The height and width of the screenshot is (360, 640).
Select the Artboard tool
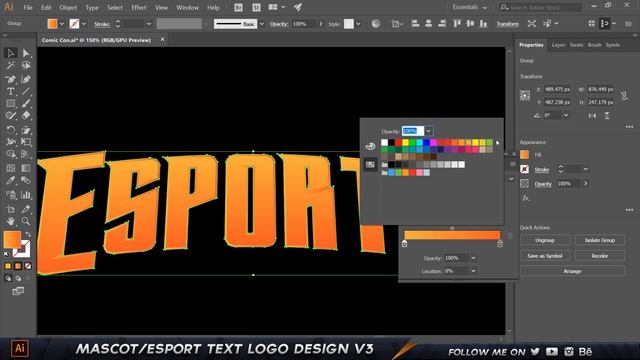[11, 209]
